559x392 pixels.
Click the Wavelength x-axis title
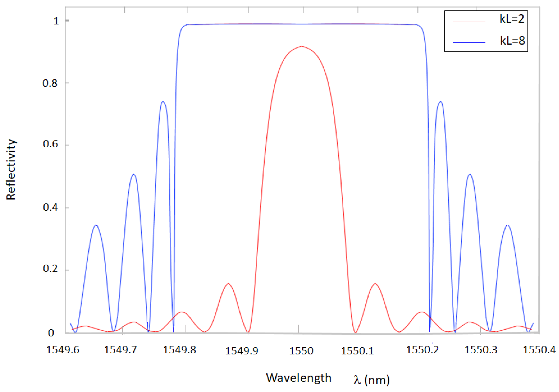pos(299,378)
